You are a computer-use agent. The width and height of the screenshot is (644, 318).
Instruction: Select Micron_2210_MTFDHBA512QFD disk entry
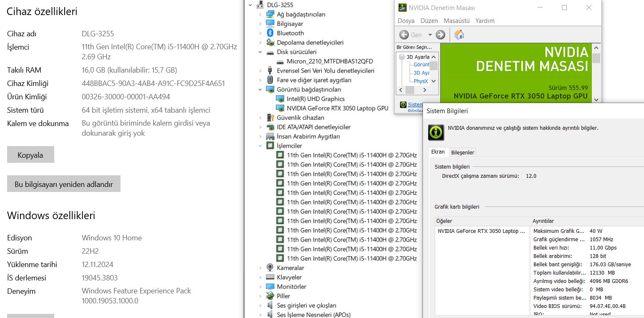(x=330, y=61)
